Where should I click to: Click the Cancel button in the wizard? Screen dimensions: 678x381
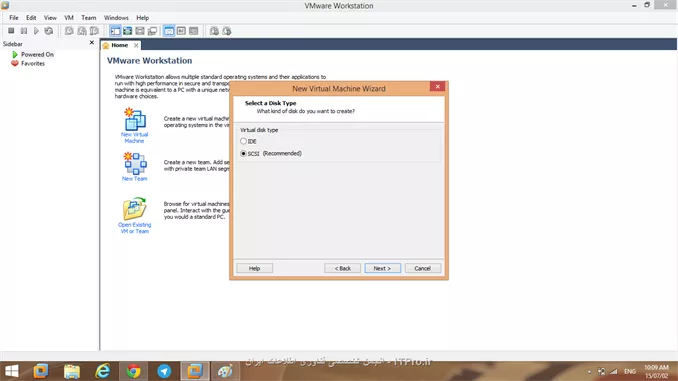pyautogui.click(x=422, y=269)
